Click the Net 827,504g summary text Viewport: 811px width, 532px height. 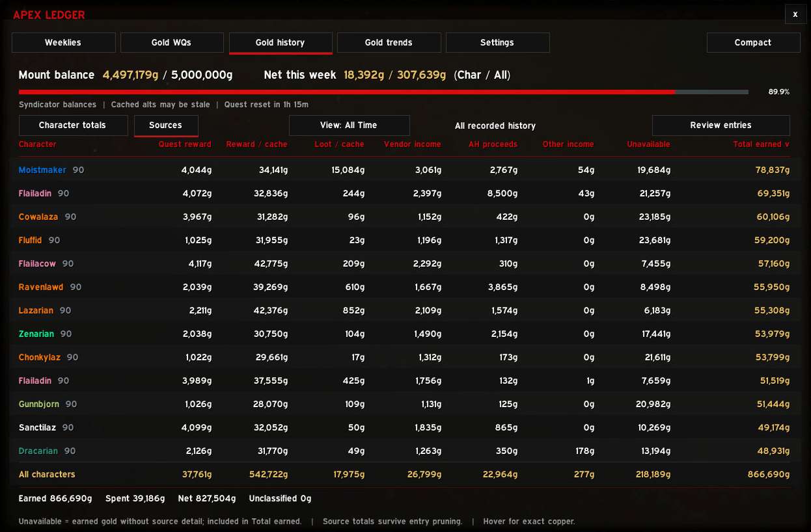coord(207,499)
